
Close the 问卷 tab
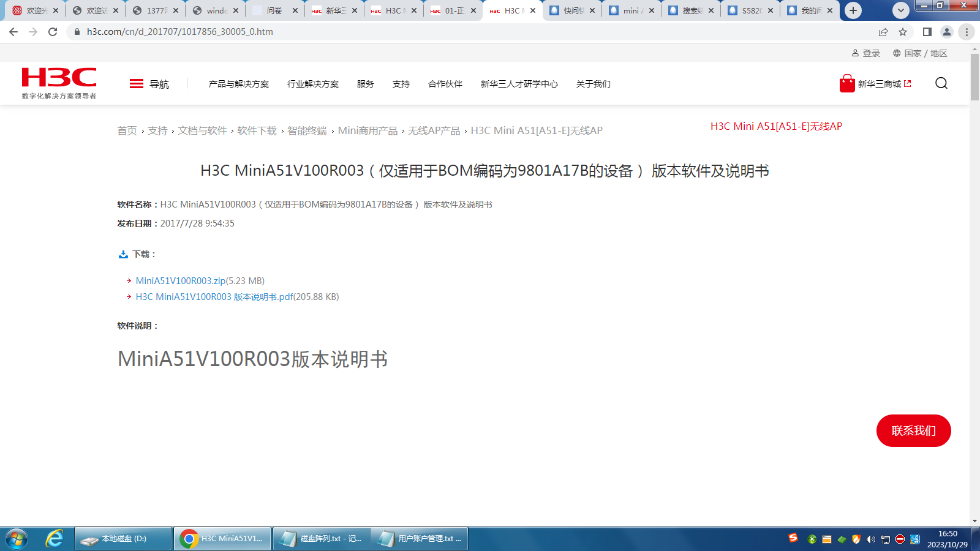click(x=295, y=10)
